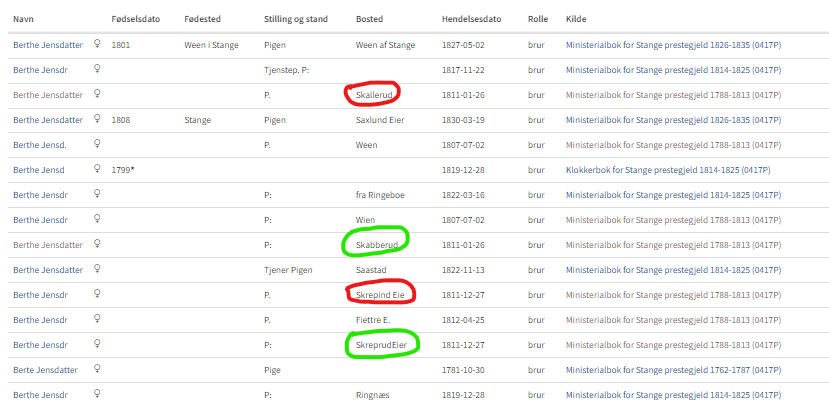Click the Hendelsesdato column header
829x413 pixels.
[x=472, y=19]
